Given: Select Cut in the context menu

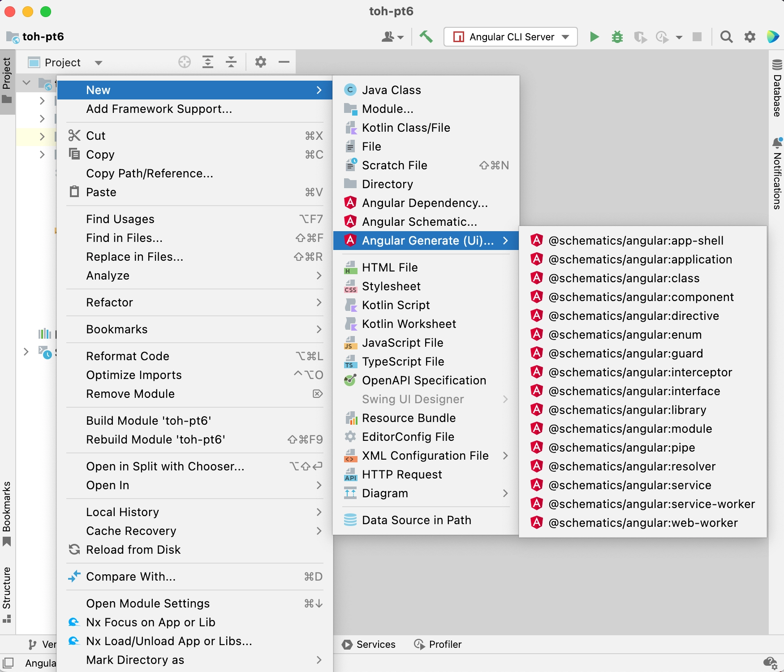Looking at the screenshot, I should coord(195,136).
